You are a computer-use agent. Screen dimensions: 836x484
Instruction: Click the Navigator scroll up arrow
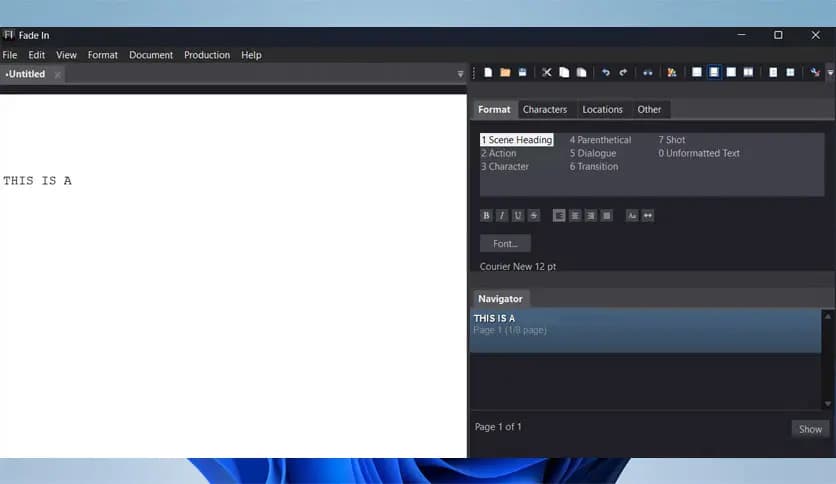click(828, 316)
